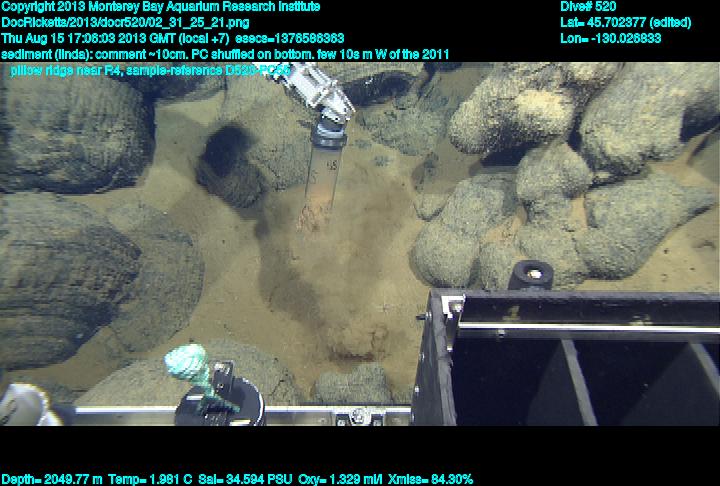The height and width of the screenshot is (486, 720).
Task: Click the DocRicketts image file path text
Action: (x=127, y=21)
